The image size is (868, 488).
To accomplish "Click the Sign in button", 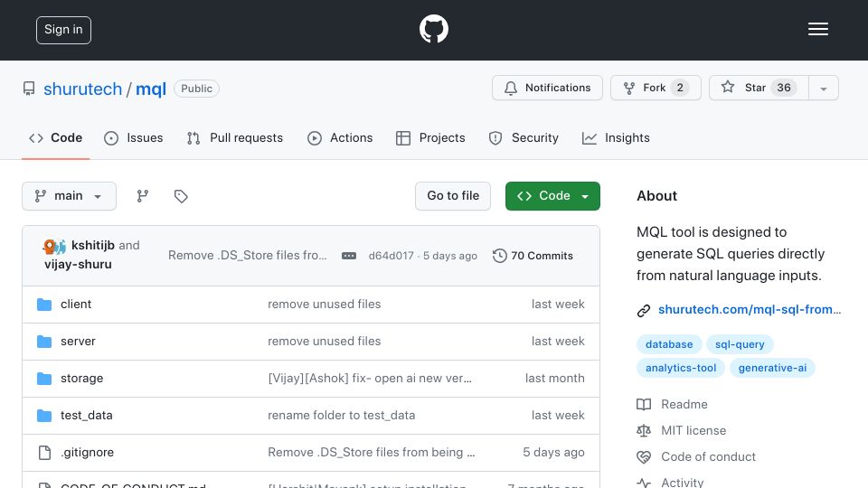I will click(x=63, y=30).
